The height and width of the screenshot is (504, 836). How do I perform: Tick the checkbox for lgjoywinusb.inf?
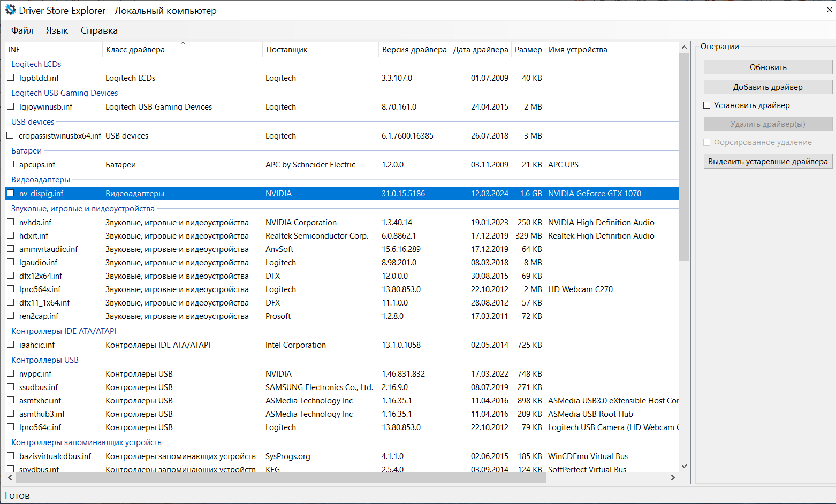coord(11,106)
